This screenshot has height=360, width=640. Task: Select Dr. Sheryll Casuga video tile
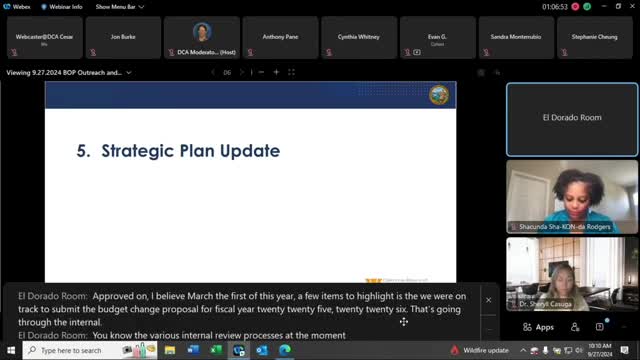tap(572, 274)
